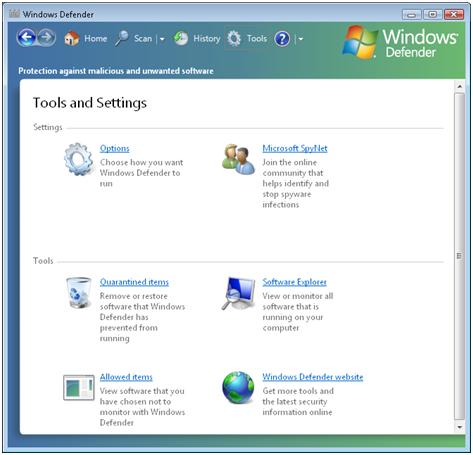Click the scrollbar down arrow

click(x=460, y=427)
